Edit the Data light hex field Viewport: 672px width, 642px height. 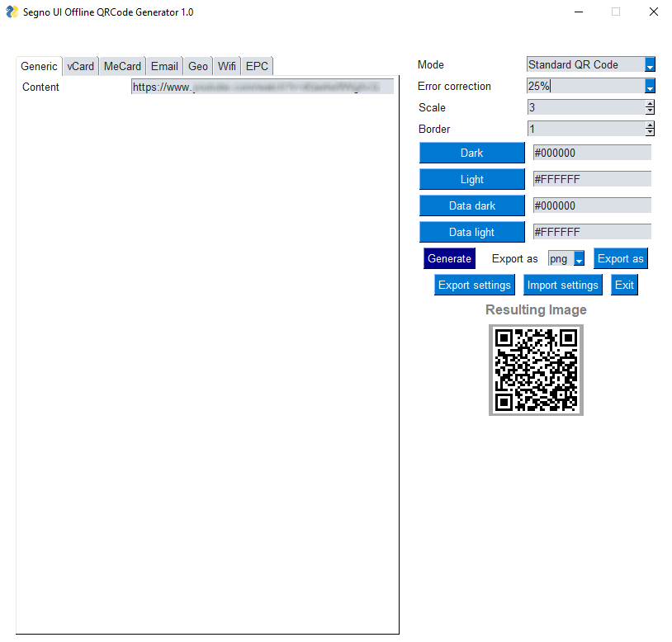pos(592,233)
